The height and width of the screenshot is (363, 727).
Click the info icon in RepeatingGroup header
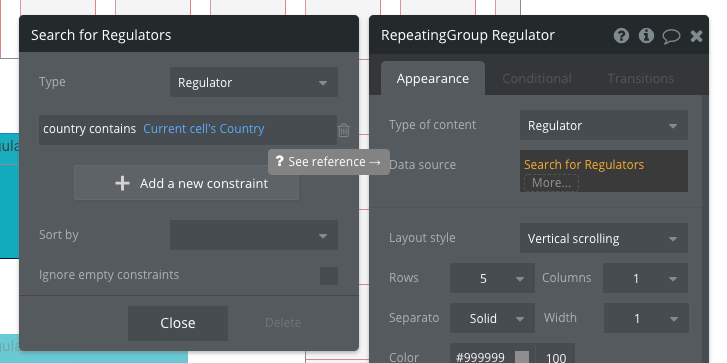coord(646,36)
